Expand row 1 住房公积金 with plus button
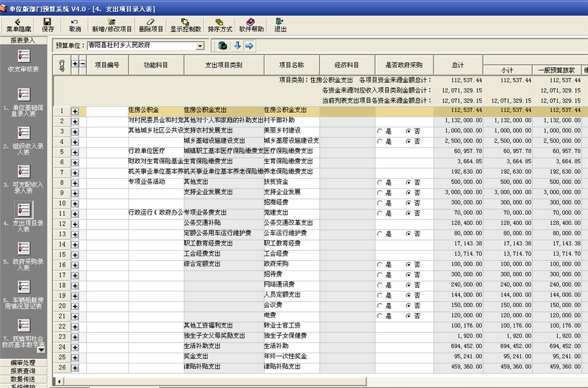This screenshot has width=588, height=388. 75,111
